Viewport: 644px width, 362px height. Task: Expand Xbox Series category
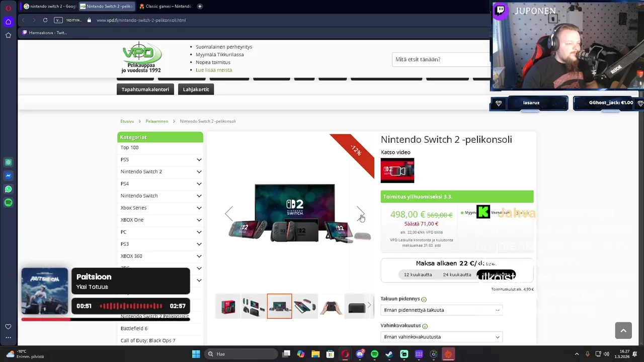tap(199, 208)
